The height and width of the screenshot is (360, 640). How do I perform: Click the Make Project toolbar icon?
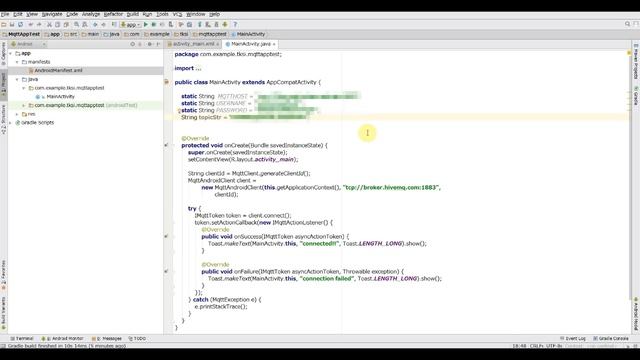(x=114, y=24)
